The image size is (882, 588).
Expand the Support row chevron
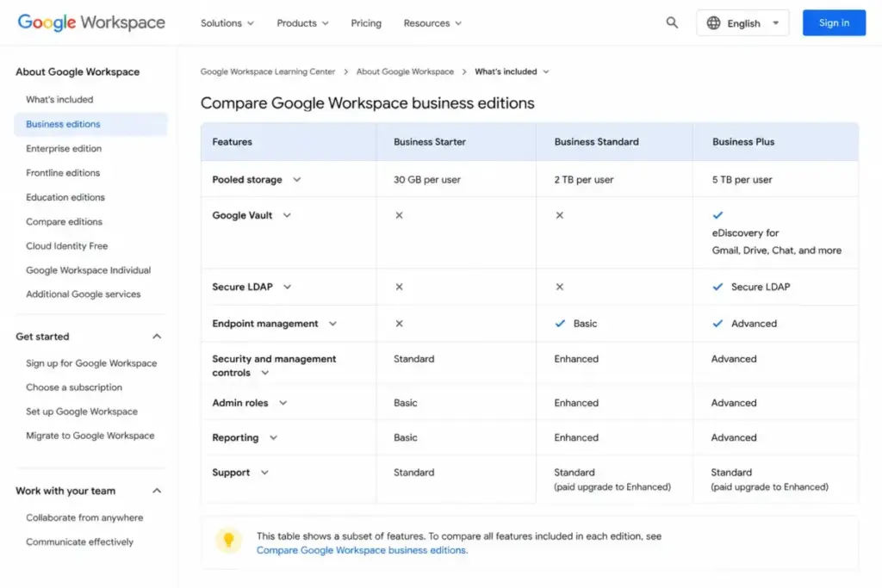click(264, 473)
